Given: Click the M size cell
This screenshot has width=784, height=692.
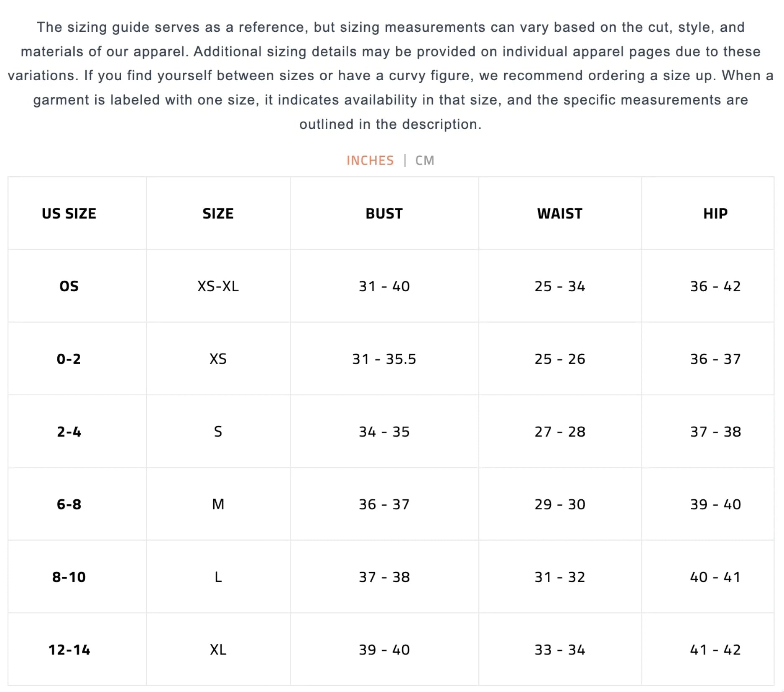Looking at the screenshot, I should [218, 504].
